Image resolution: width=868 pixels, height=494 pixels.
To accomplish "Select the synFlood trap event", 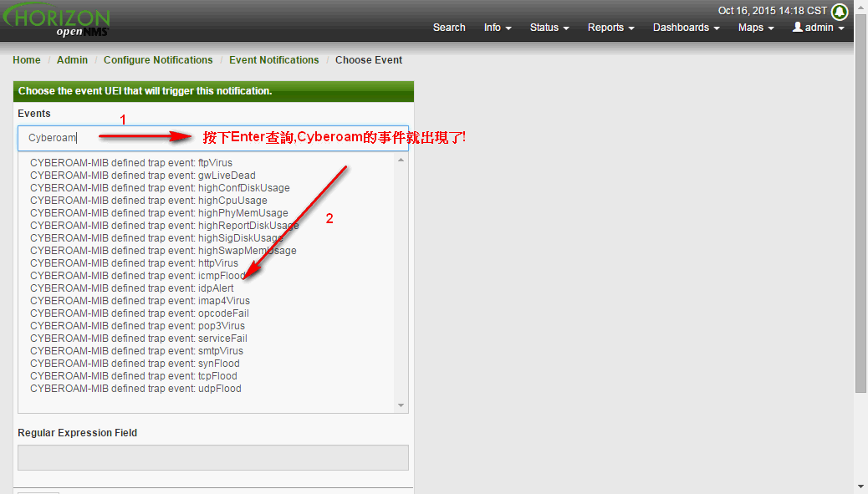I will (135, 364).
